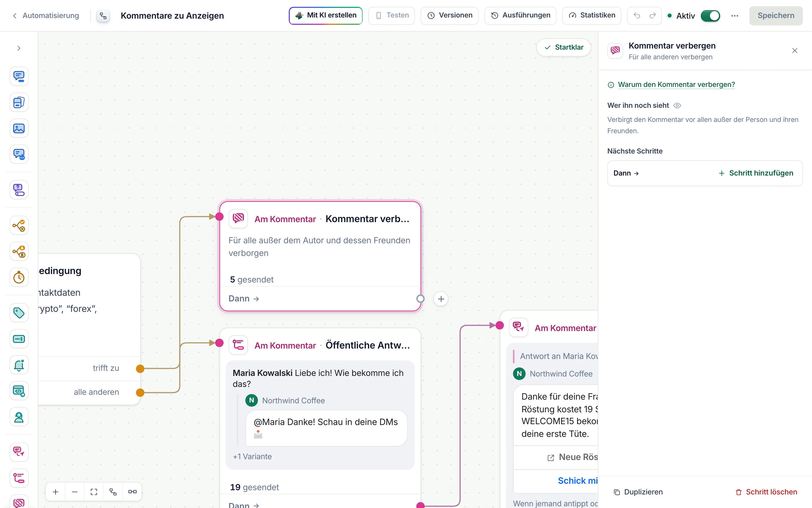
Task: Open the Statistiken view
Action: (x=592, y=16)
